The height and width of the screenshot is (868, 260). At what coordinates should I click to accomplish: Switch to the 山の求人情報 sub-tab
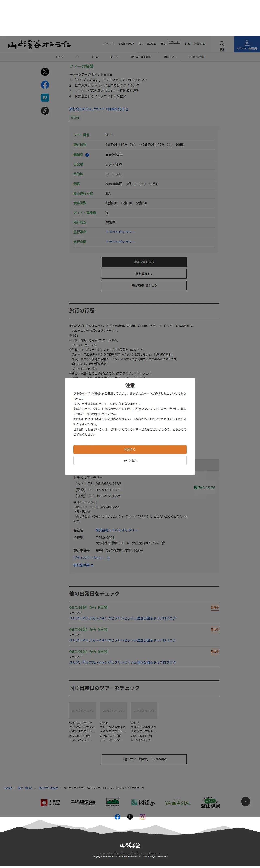196,57
